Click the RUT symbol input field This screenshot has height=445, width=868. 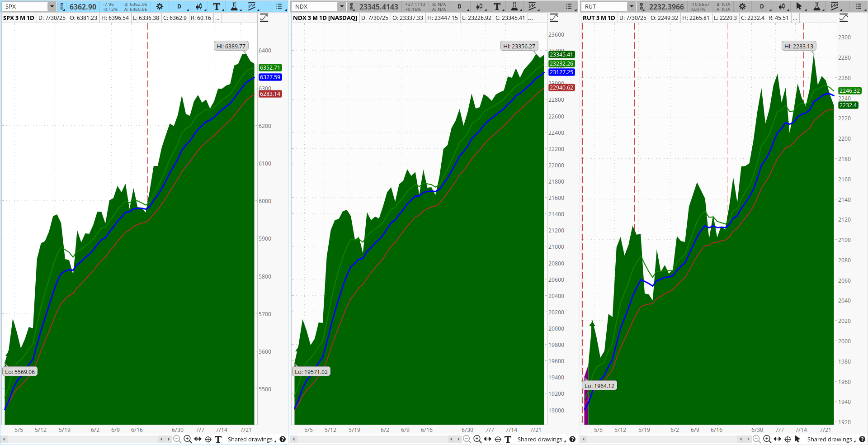click(x=604, y=6)
